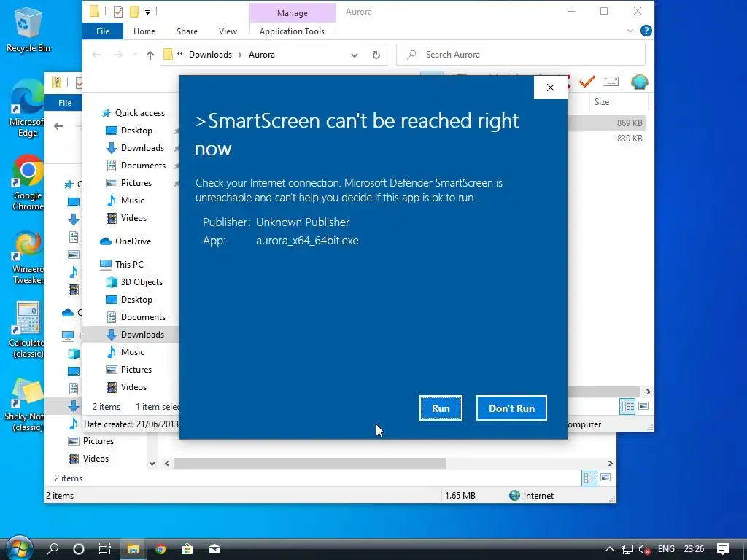Screen dimensions: 747x560
Task: Refresh the Aurora folder view
Action: (x=376, y=55)
